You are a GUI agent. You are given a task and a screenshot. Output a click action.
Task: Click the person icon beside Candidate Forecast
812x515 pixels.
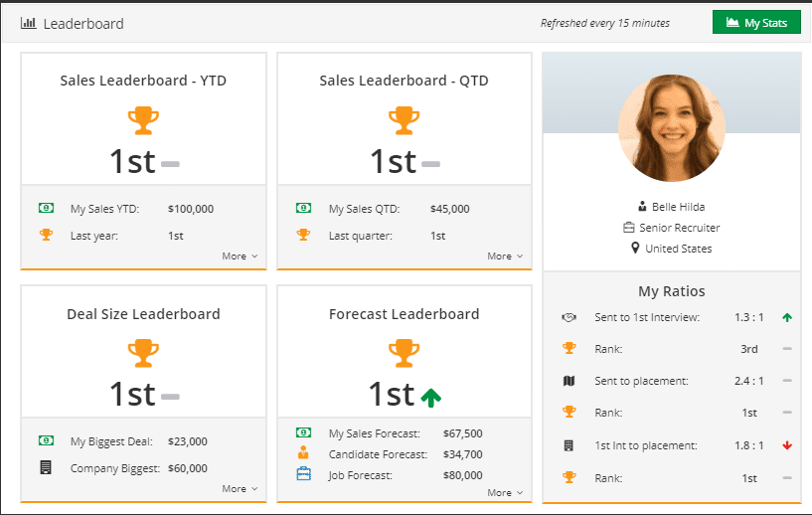coord(304,453)
